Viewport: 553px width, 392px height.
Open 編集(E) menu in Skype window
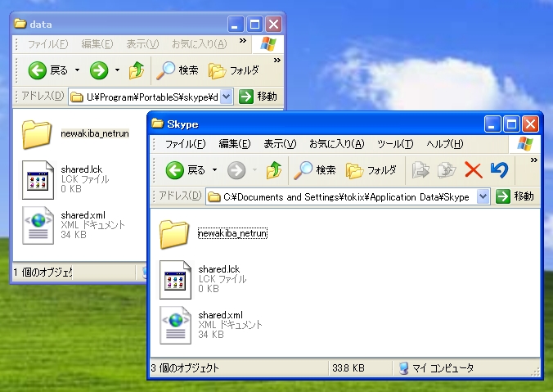coord(235,144)
